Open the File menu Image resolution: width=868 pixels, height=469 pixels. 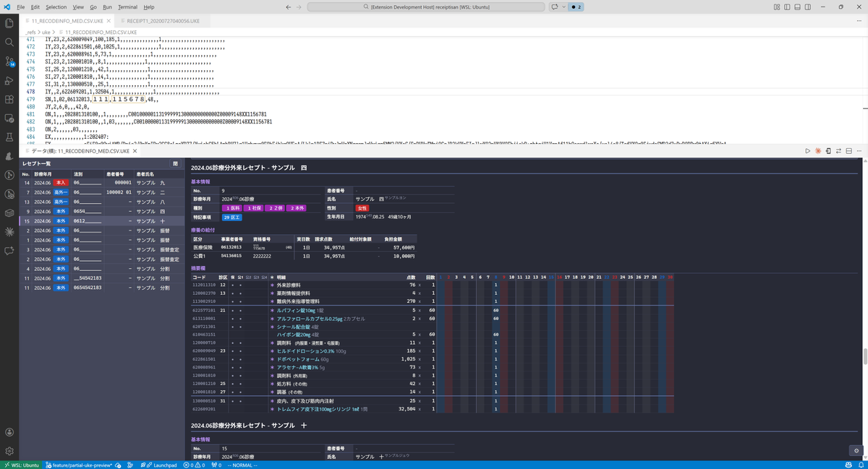tap(20, 7)
